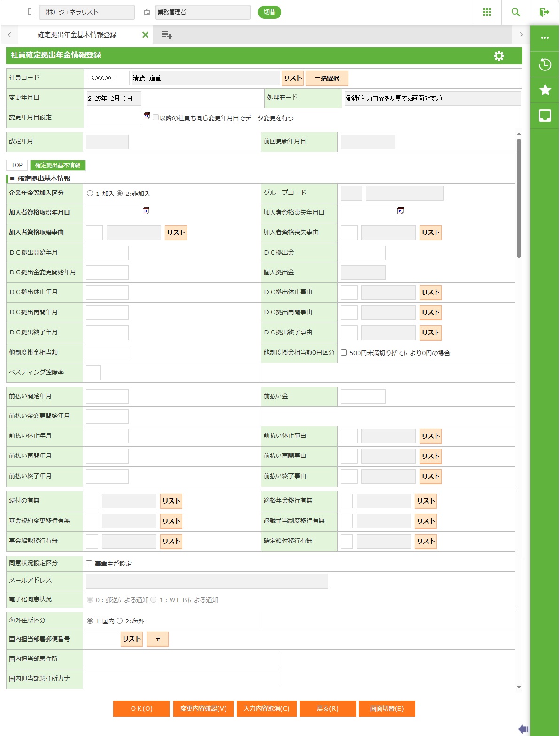This screenshot has width=560, height=736.
Task: Open リスト for 前払い再開事由
Action: pos(431,457)
